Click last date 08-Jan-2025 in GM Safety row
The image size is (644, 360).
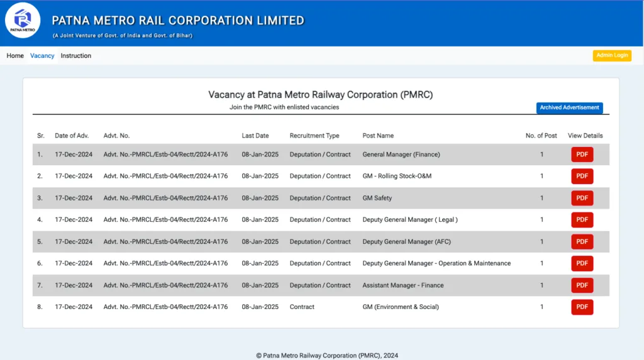[260, 198]
